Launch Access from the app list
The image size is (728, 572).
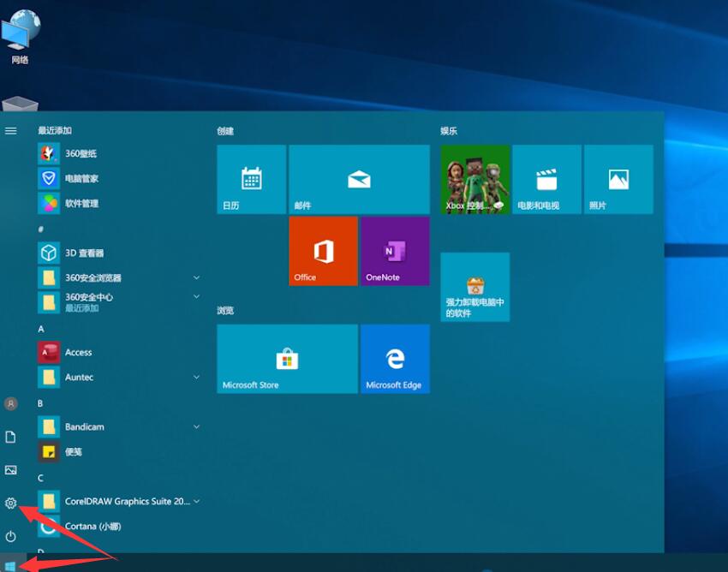(x=118, y=353)
